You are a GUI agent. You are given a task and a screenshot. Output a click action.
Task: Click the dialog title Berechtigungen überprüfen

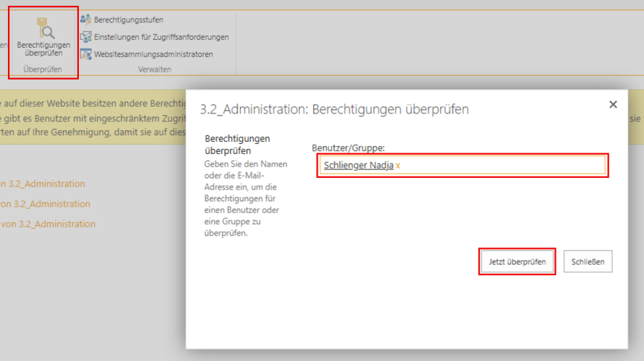pos(334,109)
